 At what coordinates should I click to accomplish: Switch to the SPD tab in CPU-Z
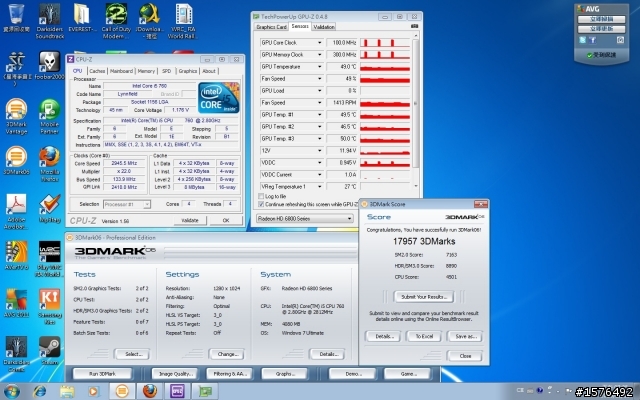click(x=167, y=71)
